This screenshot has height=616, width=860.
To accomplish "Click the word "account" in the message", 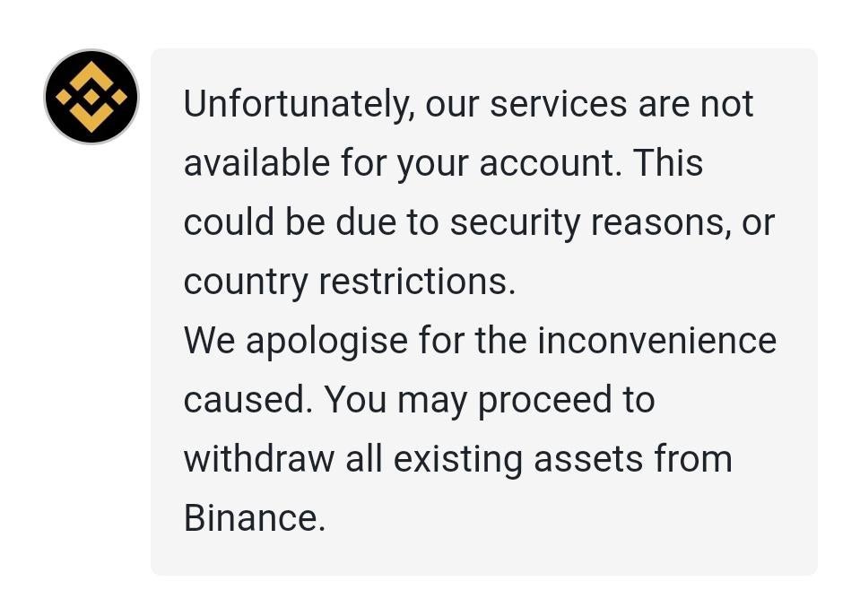I will (x=551, y=163).
